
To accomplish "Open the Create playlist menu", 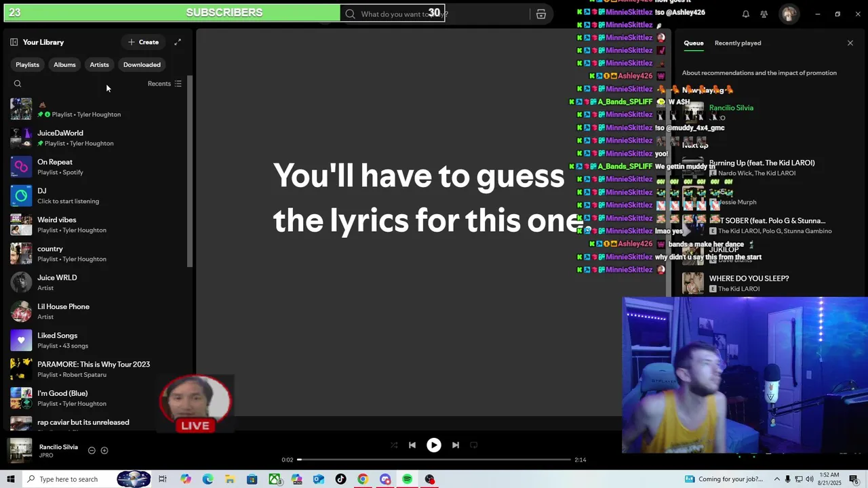I will tap(143, 42).
